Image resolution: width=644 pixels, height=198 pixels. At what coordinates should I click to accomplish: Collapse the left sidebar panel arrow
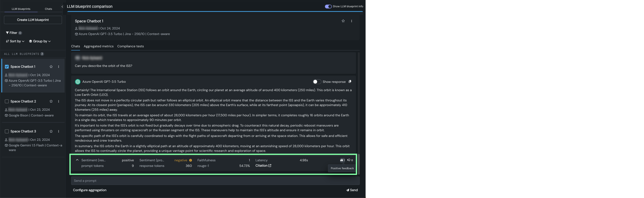pyautogui.click(x=62, y=6)
